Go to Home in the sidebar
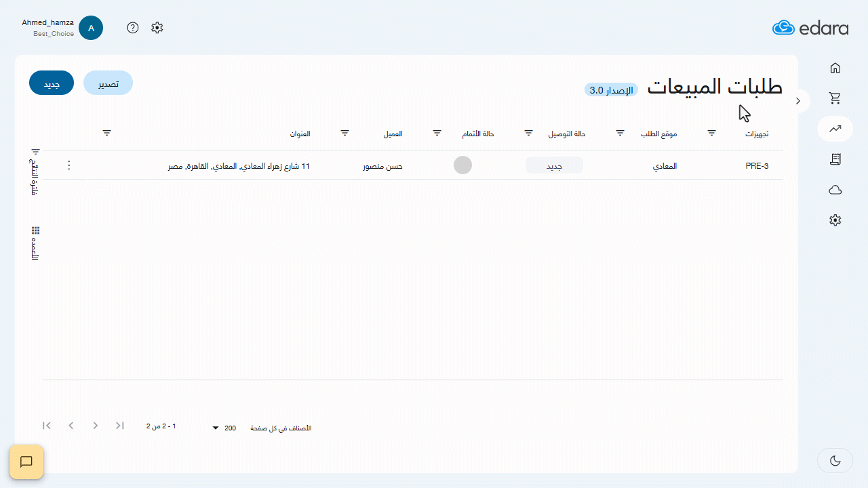 click(x=835, y=68)
